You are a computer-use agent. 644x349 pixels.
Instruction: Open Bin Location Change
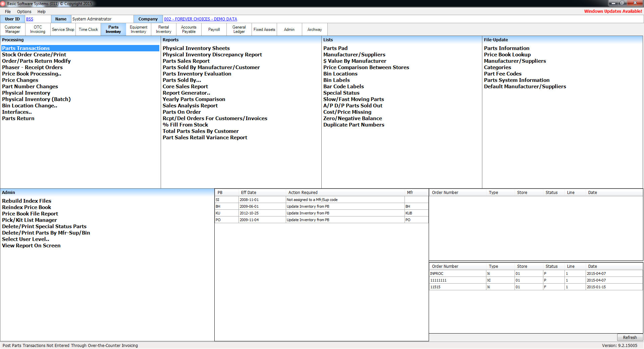click(30, 106)
